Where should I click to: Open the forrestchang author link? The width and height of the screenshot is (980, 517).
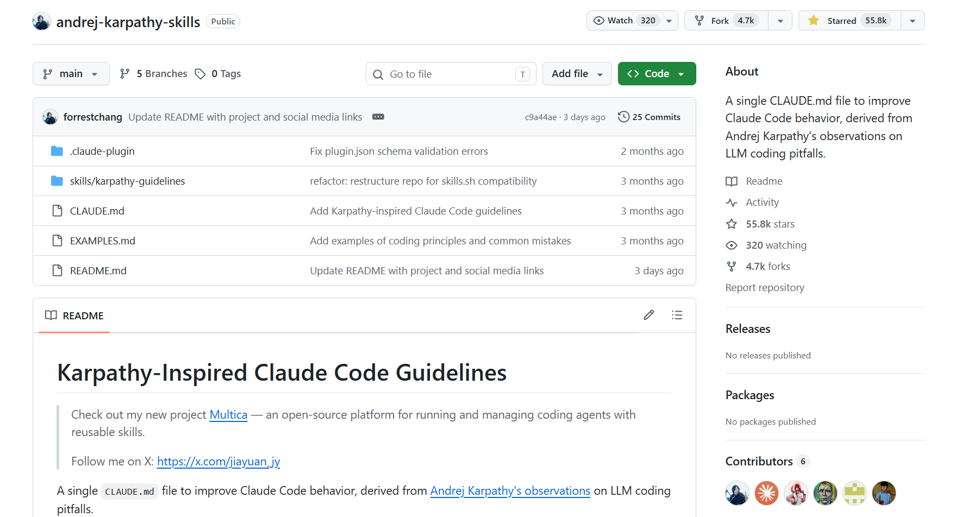[x=92, y=117]
